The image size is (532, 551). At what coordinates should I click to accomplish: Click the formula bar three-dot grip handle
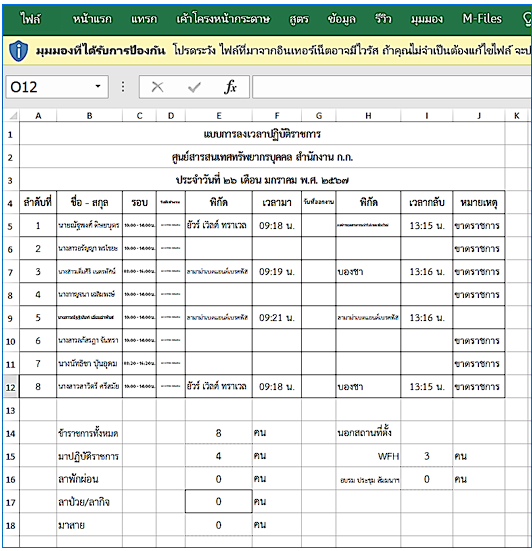123,87
